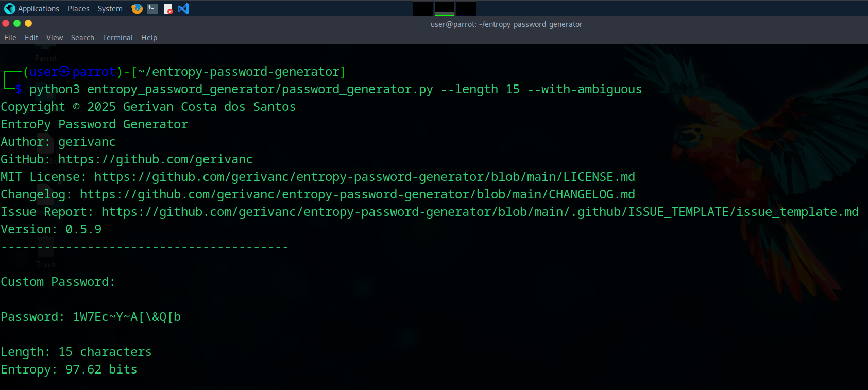Open the System menu
Screen dimensions: 868x390
click(110, 9)
